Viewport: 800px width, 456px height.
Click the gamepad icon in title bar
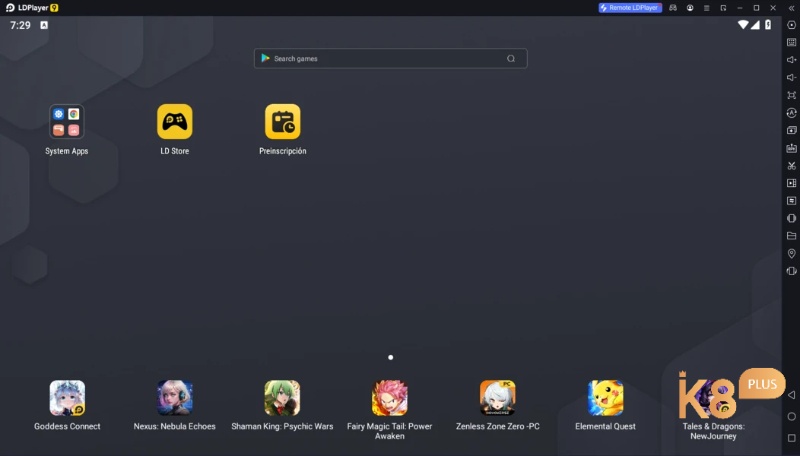click(673, 8)
